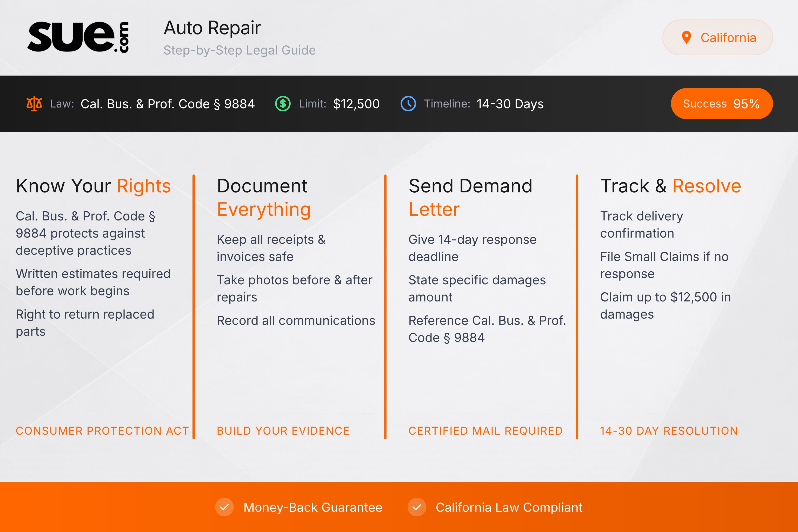
Task: Click the 14-30 Days timeline value
Action: [510, 104]
